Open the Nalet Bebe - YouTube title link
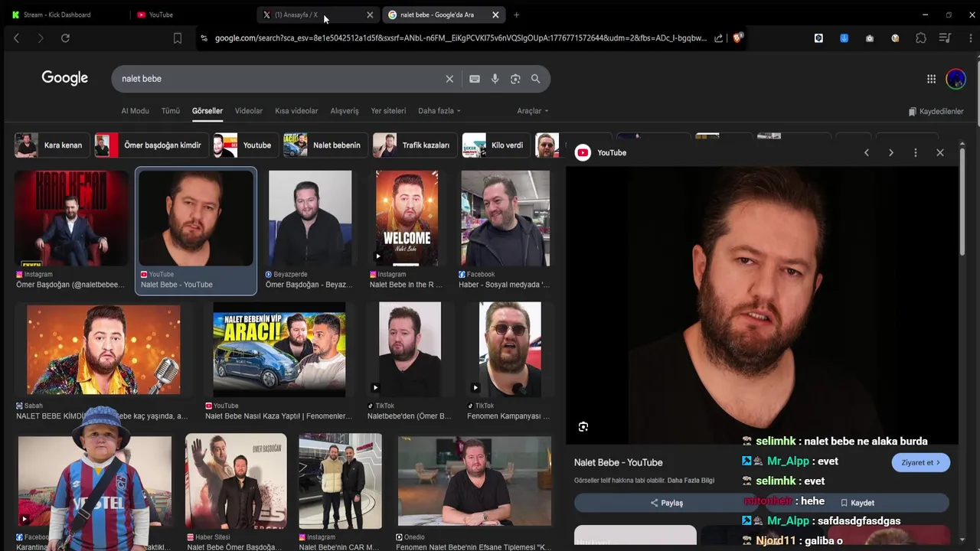 (619, 462)
